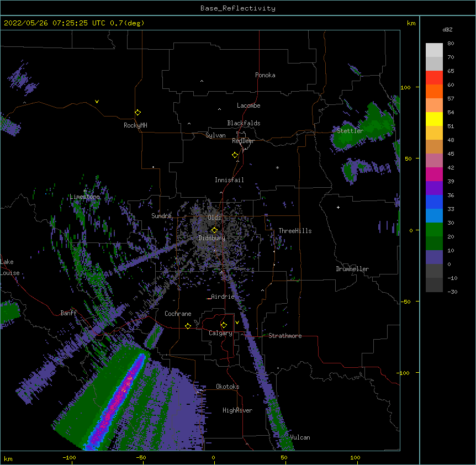Click the yellow V marker northwest of RockyMH
476x465 pixels.
(x=97, y=102)
